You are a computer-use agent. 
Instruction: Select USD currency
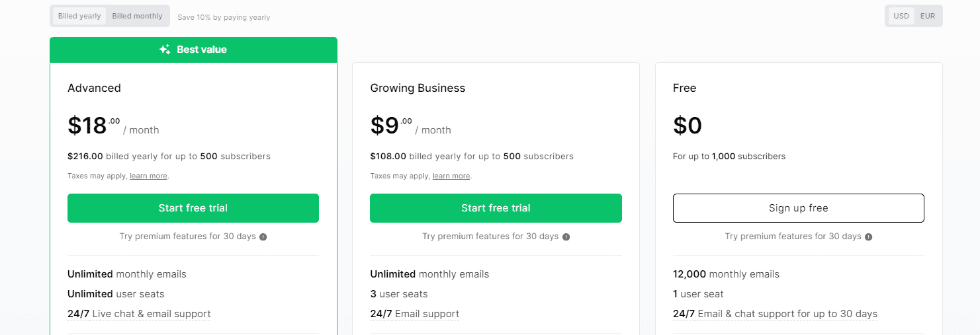pyautogui.click(x=901, y=16)
